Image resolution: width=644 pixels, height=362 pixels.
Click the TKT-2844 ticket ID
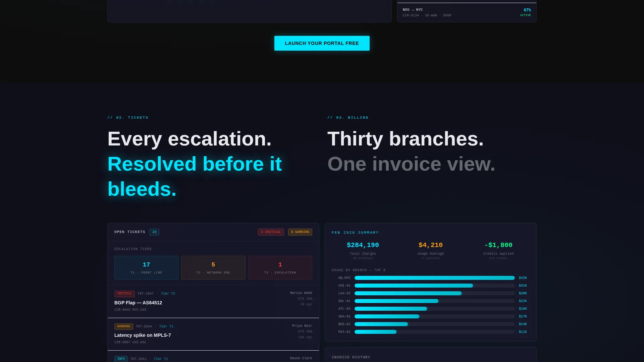tap(144, 326)
